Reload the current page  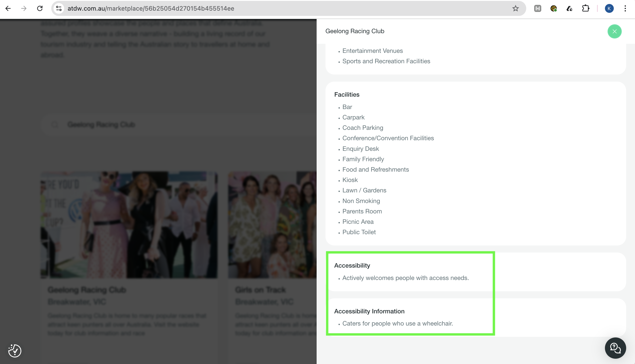(x=40, y=8)
